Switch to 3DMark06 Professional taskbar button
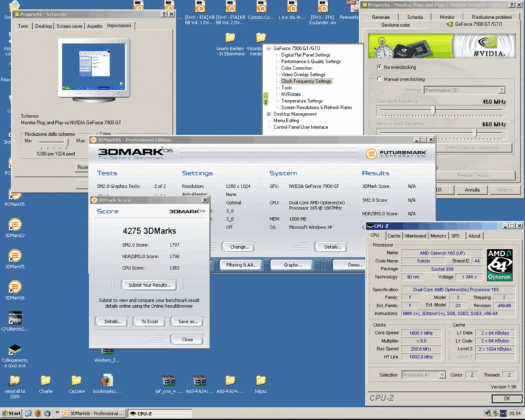Screen dimensions: 525x420 [x=94, y=413]
